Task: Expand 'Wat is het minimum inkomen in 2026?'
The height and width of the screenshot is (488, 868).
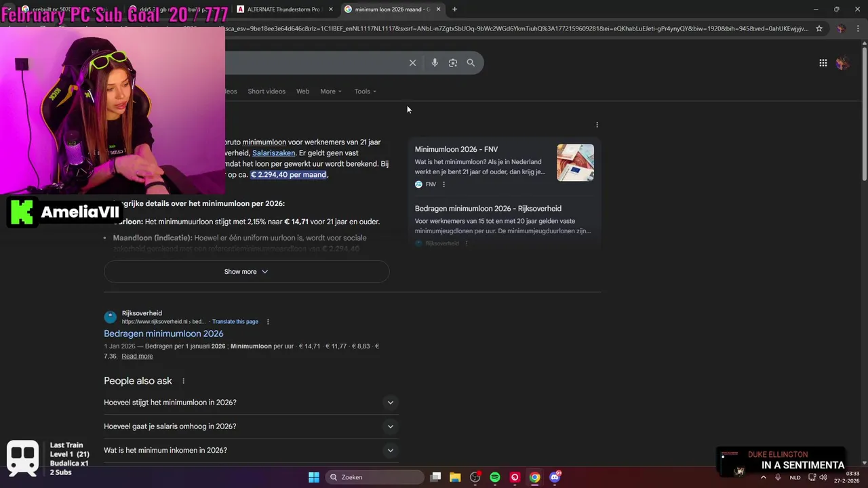Action: click(250, 450)
